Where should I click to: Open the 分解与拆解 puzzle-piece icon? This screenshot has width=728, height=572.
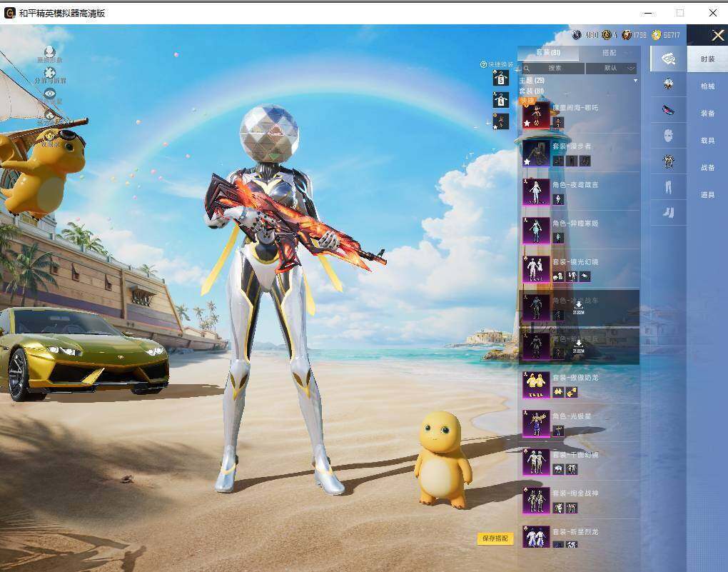point(50,73)
